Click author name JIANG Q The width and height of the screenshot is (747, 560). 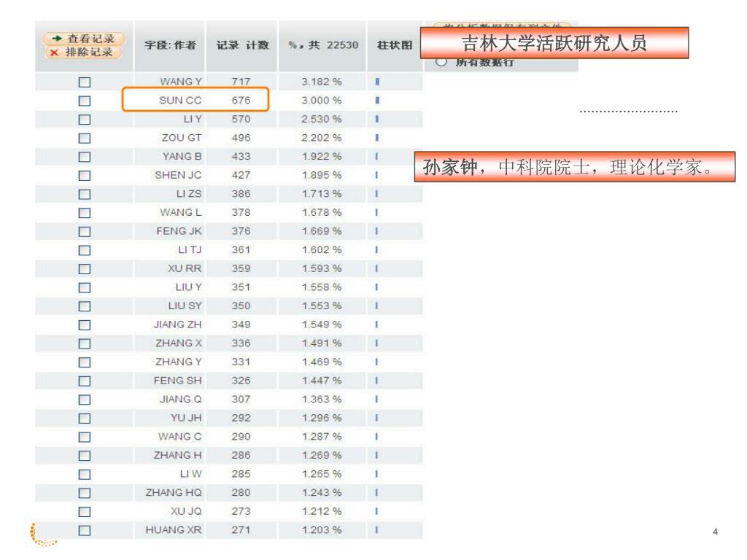coord(181,399)
